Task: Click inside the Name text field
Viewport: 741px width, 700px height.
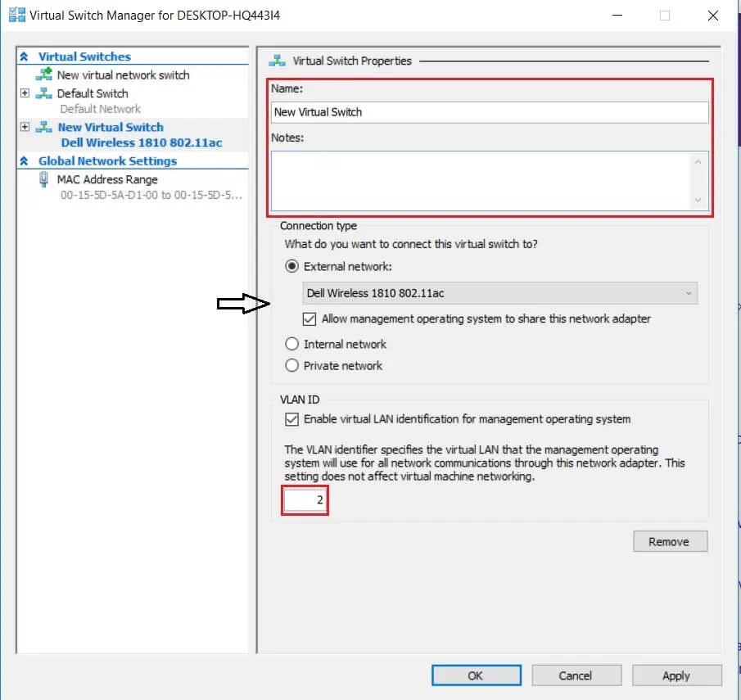Action: (x=489, y=112)
